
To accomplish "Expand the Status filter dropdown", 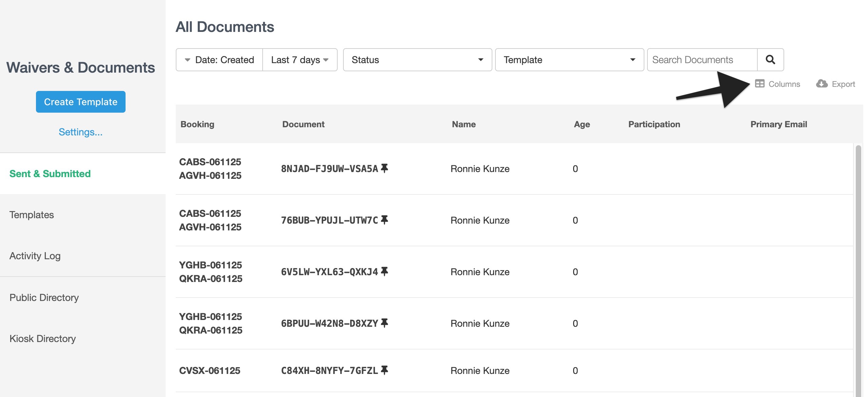I will pyautogui.click(x=417, y=60).
